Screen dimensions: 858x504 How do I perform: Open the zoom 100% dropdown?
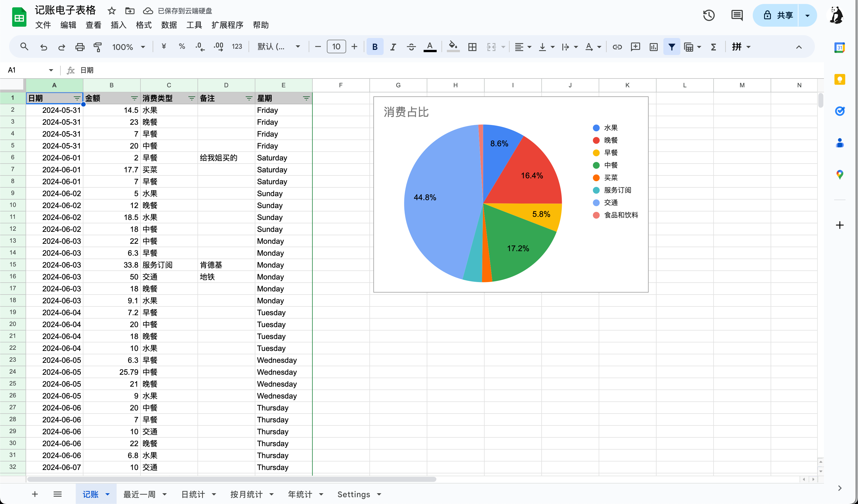129,47
